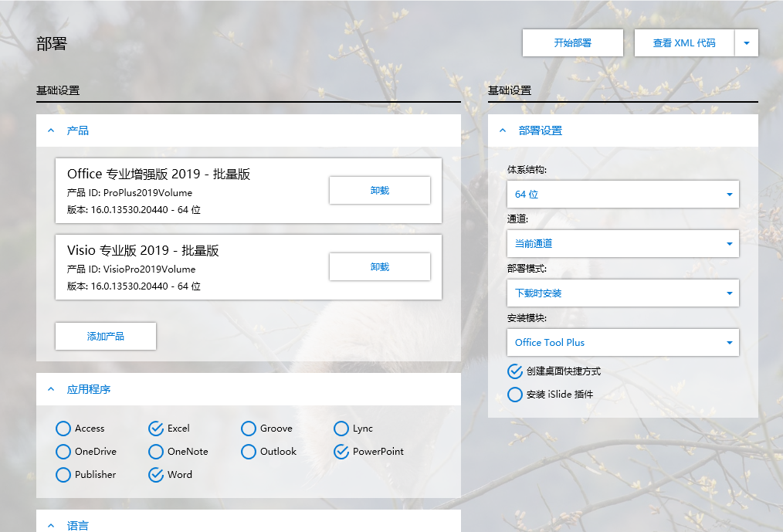Collapse the 部署设置 section

503,131
